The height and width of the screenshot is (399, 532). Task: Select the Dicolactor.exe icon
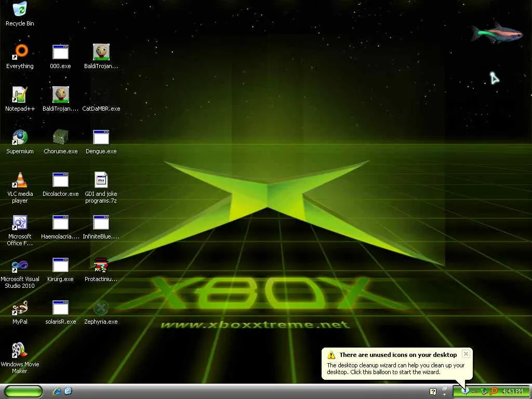60,180
